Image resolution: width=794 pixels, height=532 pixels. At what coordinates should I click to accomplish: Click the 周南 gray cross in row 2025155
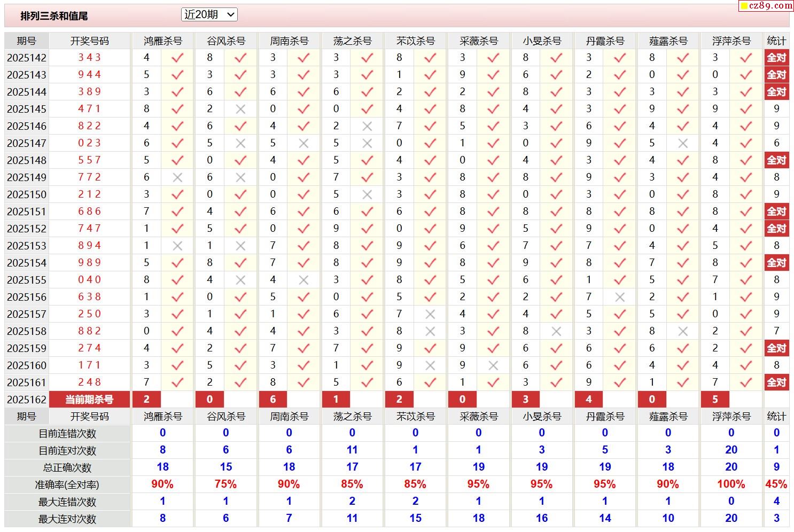point(303,280)
